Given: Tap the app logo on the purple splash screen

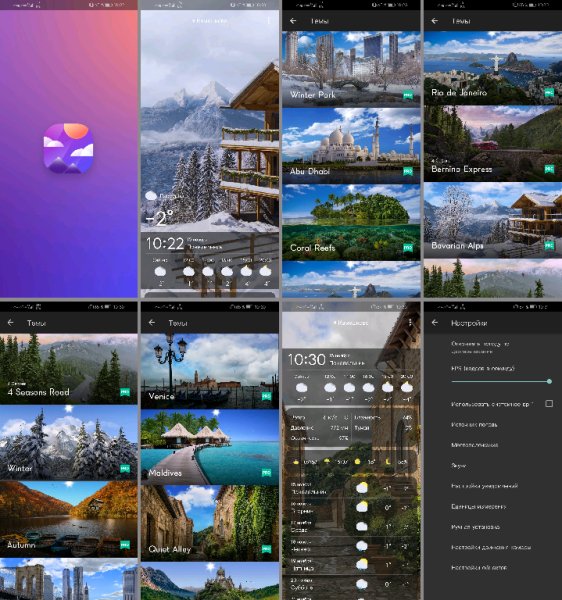Looking at the screenshot, I should click(x=68, y=148).
